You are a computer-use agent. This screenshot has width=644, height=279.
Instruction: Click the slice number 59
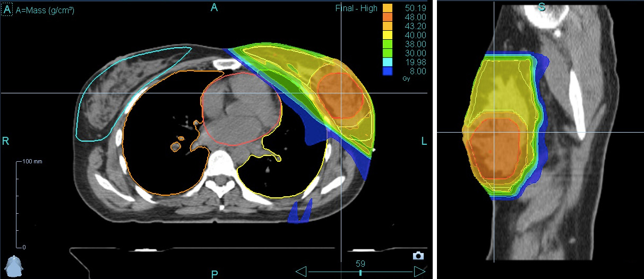click(x=360, y=264)
